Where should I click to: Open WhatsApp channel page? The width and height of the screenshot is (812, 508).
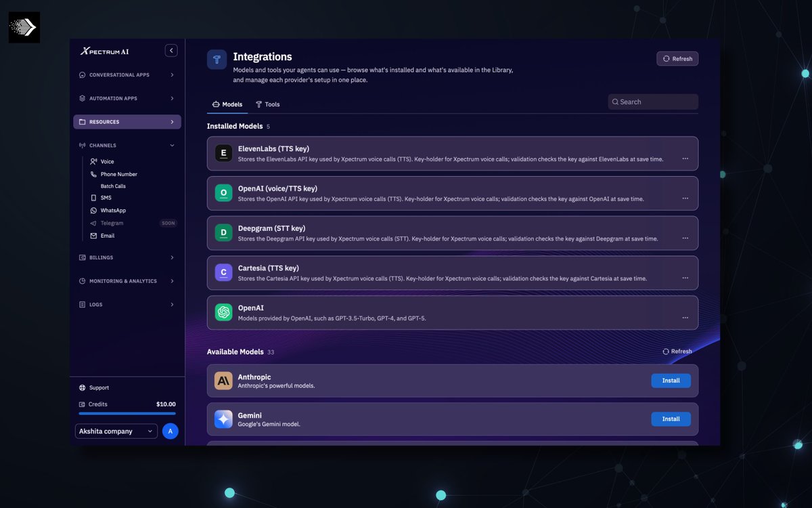113,211
